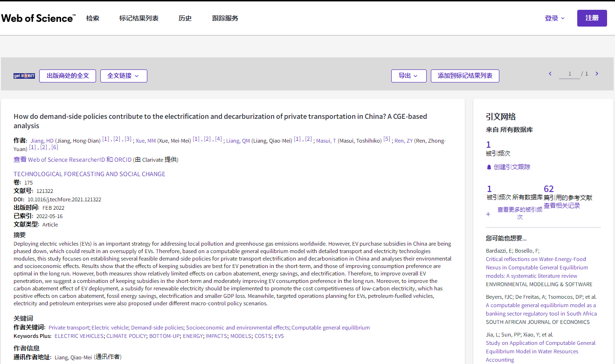Image resolution: width=615 pixels, height=364 pixels.
Task: Open the 登录 login dropdown
Action: click(554, 18)
